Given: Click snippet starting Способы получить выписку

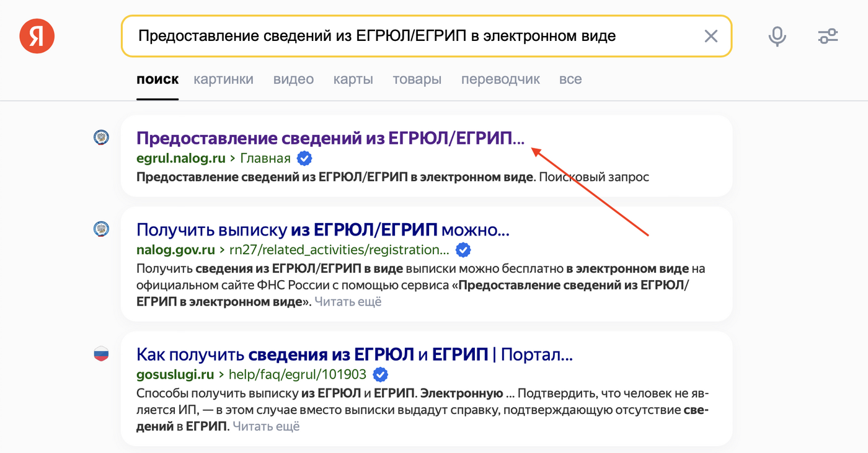Looking at the screenshot, I should 422,410.
